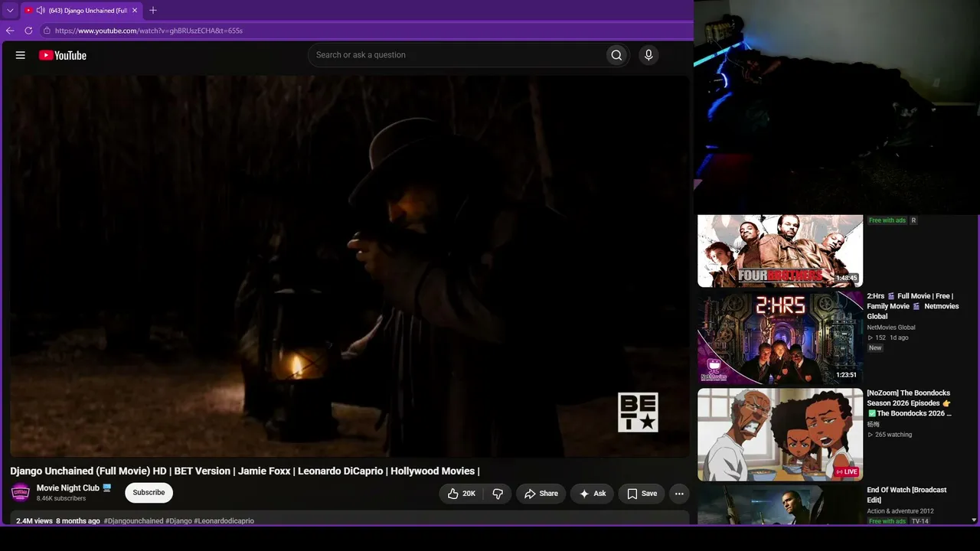980x551 pixels.
Task: Visit NetMovies Global channel
Action: tap(891, 328)
